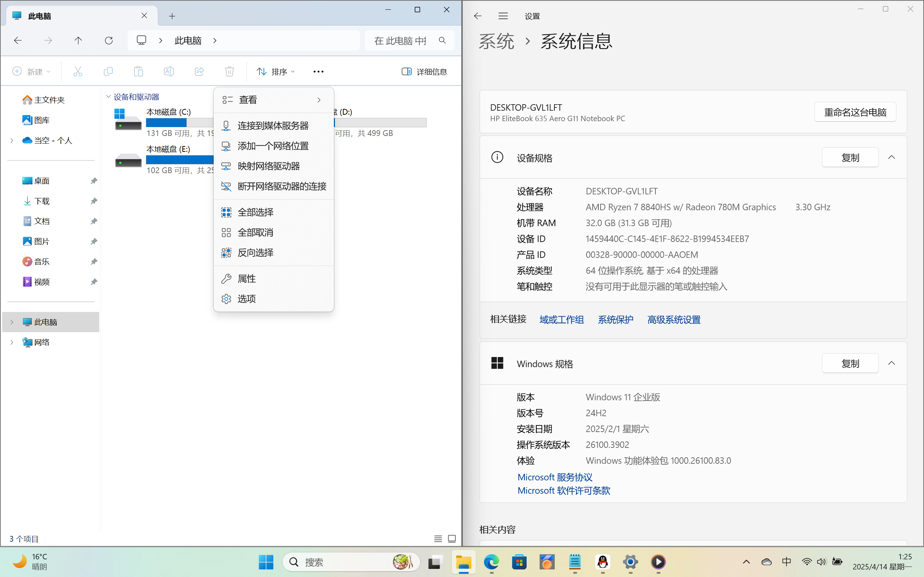The image size is (924, 577).
Task: Click the 重命名这台电脑 button
Action: 855,112
